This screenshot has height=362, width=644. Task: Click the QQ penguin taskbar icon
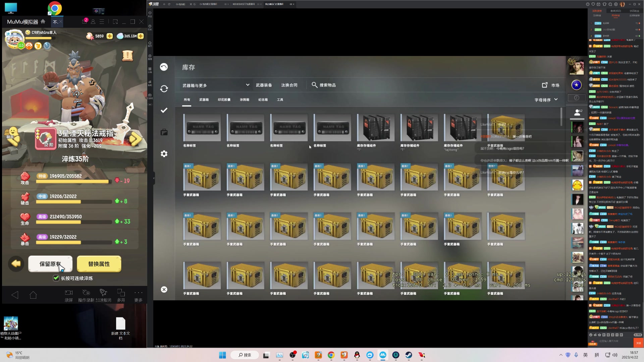[357, 355]
